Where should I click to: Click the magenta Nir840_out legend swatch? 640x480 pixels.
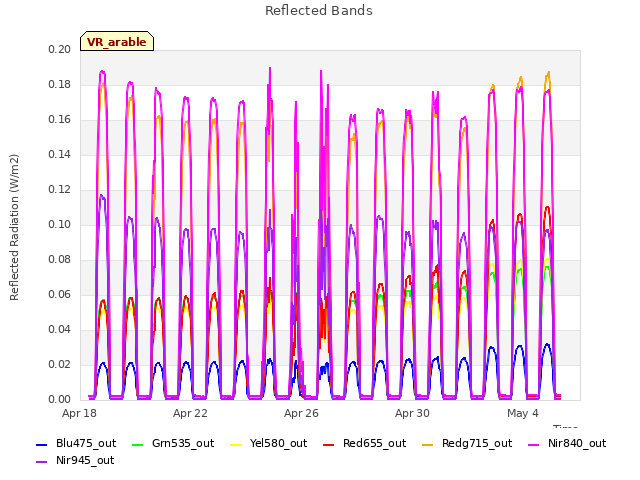534,444
